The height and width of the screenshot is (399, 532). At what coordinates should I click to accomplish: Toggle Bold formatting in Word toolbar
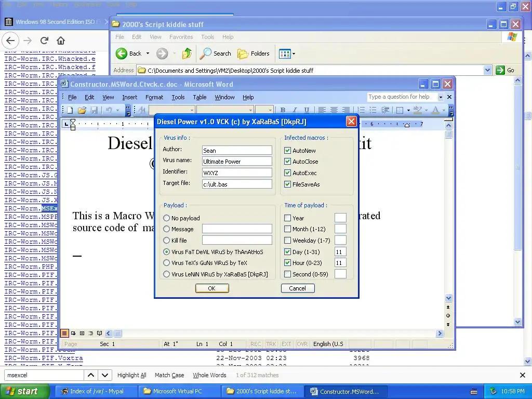click(x=283, y=110)
